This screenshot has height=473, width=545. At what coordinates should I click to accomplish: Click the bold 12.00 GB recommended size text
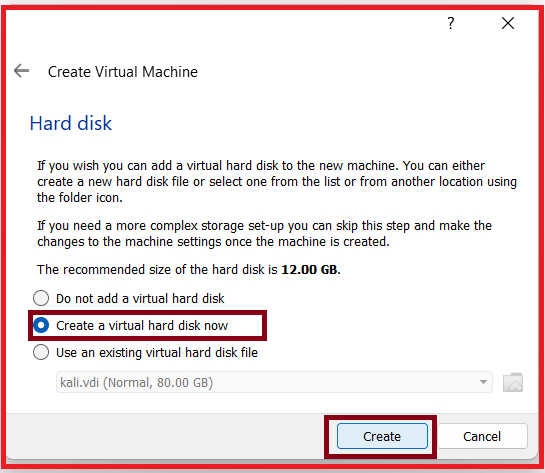click(310, 270)
